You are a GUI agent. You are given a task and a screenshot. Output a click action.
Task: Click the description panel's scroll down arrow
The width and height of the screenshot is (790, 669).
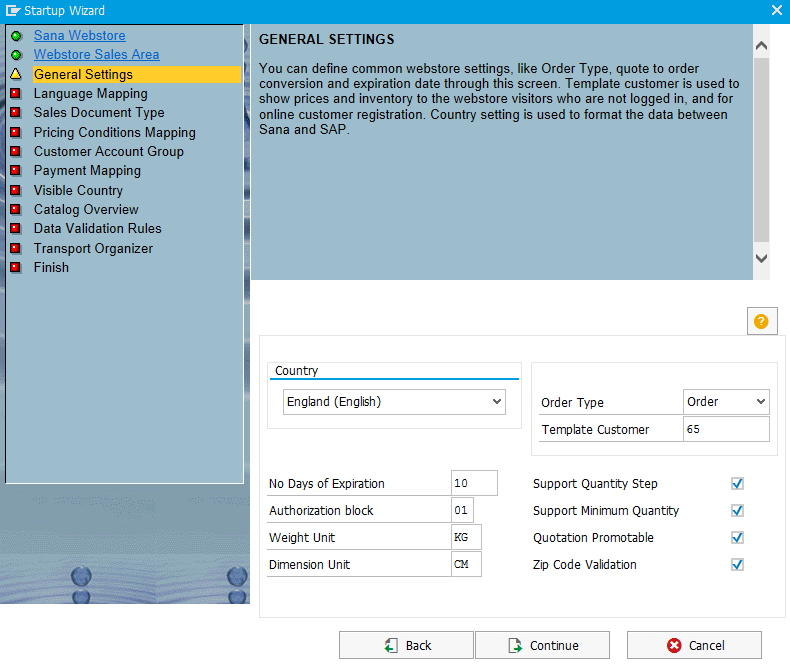click(x=761, y=258)
